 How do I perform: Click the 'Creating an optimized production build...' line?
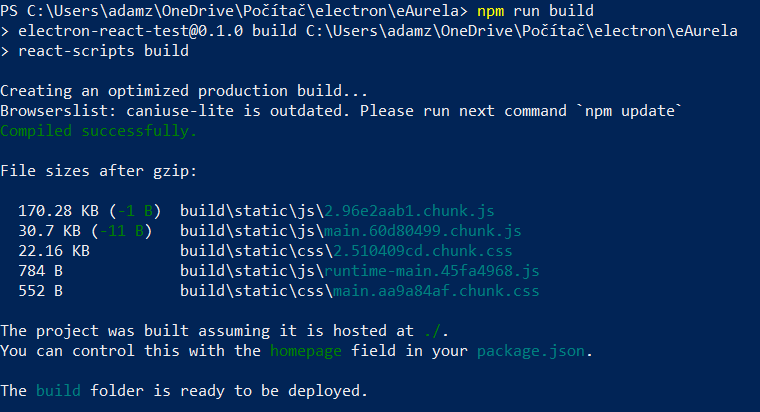184,91
